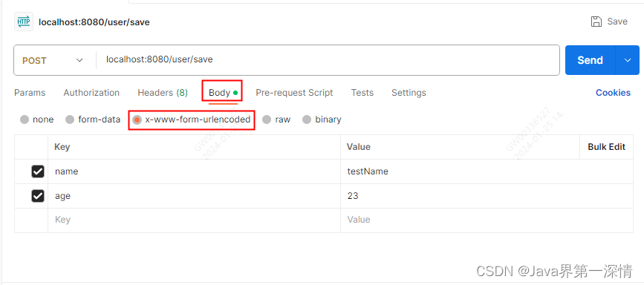Viewport: 644px width, 285px height.
Task: Click the name key cell
Action: [x=194, y=171]
